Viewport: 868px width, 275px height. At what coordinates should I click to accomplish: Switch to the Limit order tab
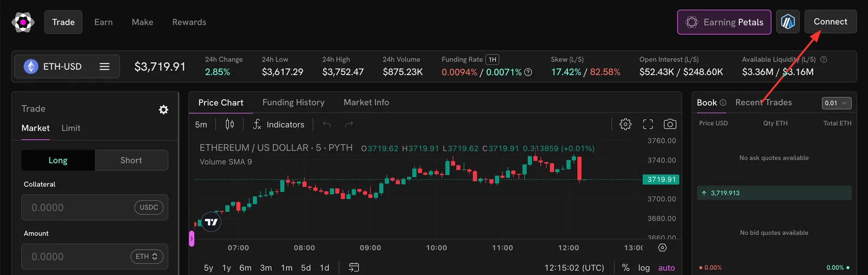(x=71, y=128)
